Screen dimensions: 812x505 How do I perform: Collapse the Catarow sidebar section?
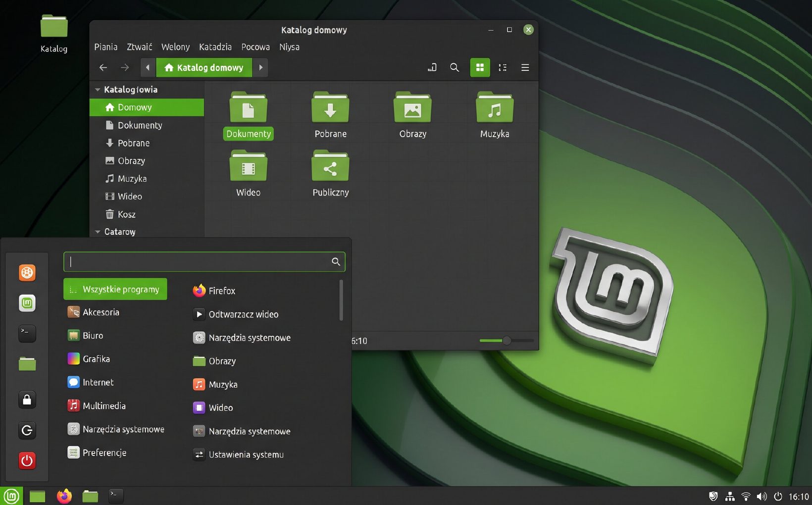(x=98, y=232)
